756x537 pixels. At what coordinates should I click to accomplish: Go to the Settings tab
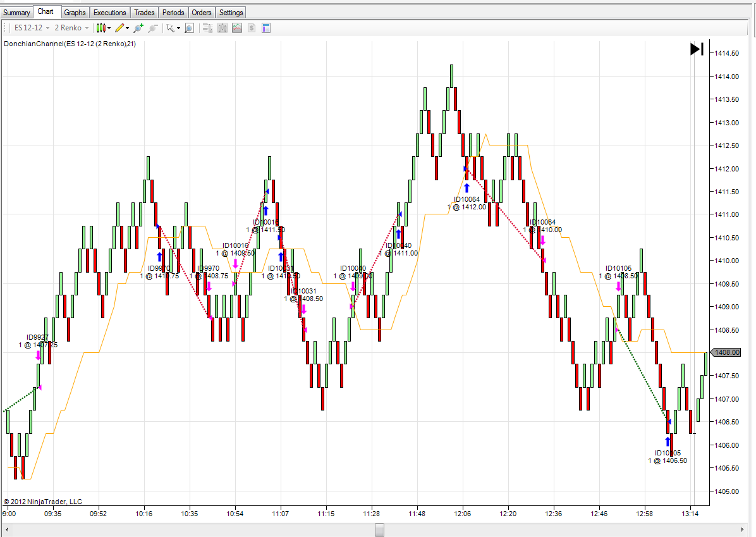click(231, 13)
